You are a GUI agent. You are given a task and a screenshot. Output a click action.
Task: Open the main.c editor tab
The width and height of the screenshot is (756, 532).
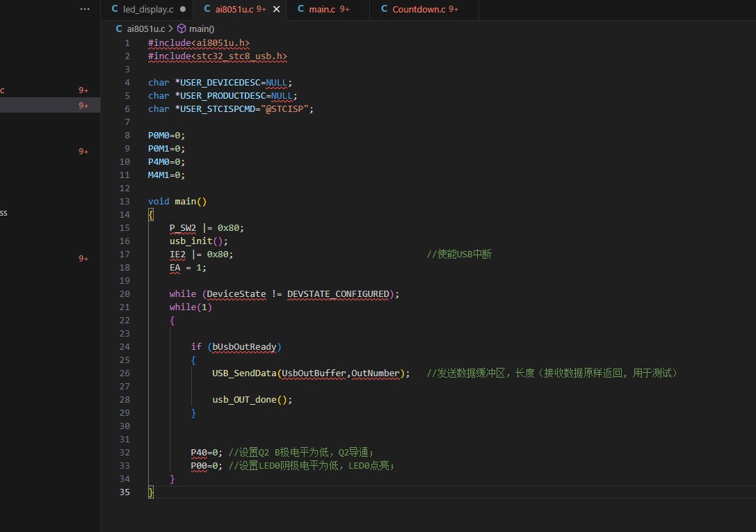coord(328,9)
